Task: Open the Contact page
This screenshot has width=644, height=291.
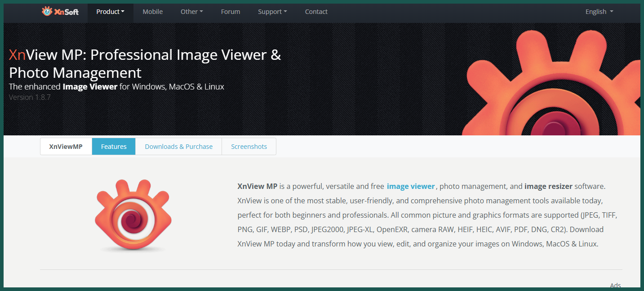Action: (316, 12)
